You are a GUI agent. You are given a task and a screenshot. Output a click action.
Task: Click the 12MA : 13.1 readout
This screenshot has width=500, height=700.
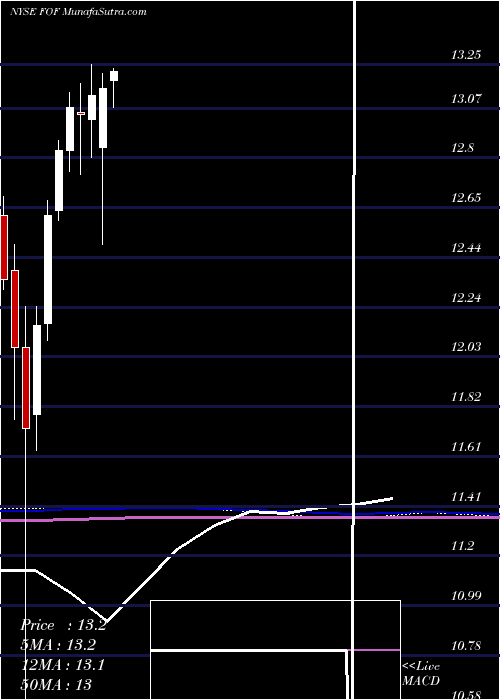coord(63,665)
